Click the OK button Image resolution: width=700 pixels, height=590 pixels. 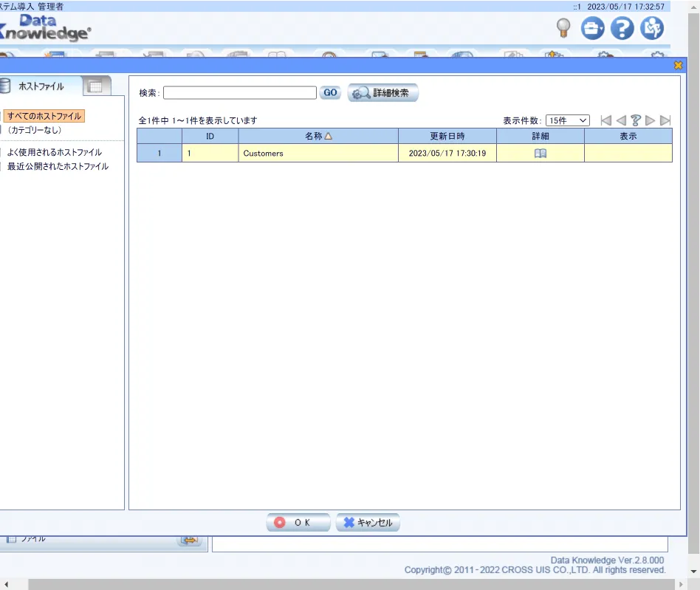298,523
